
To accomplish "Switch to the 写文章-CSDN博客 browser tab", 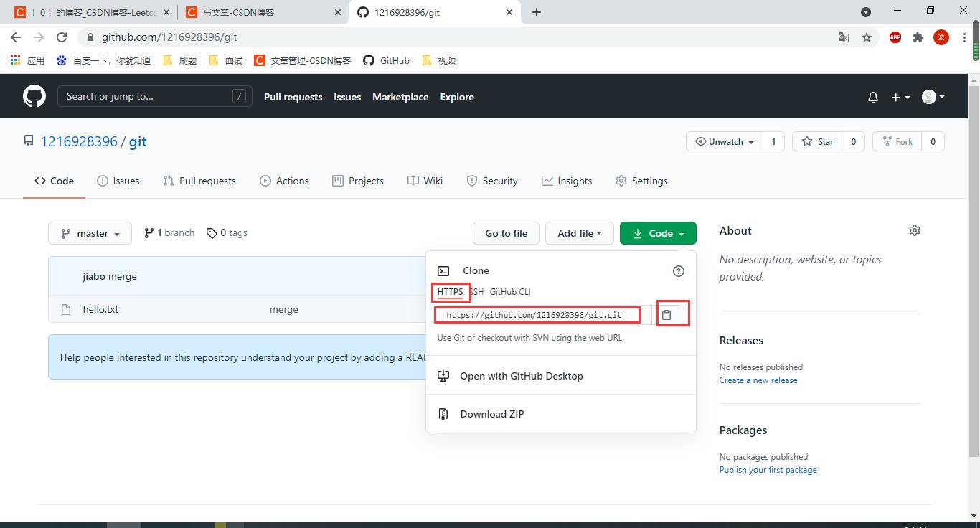I will pyautogui.click(x=262, y=12).
